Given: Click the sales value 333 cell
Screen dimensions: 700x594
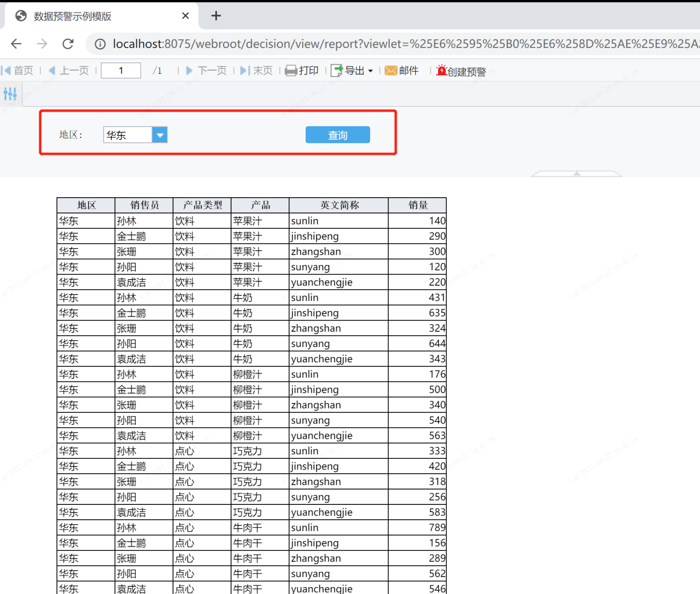Looking at the screenshot, I should point(418,451).
